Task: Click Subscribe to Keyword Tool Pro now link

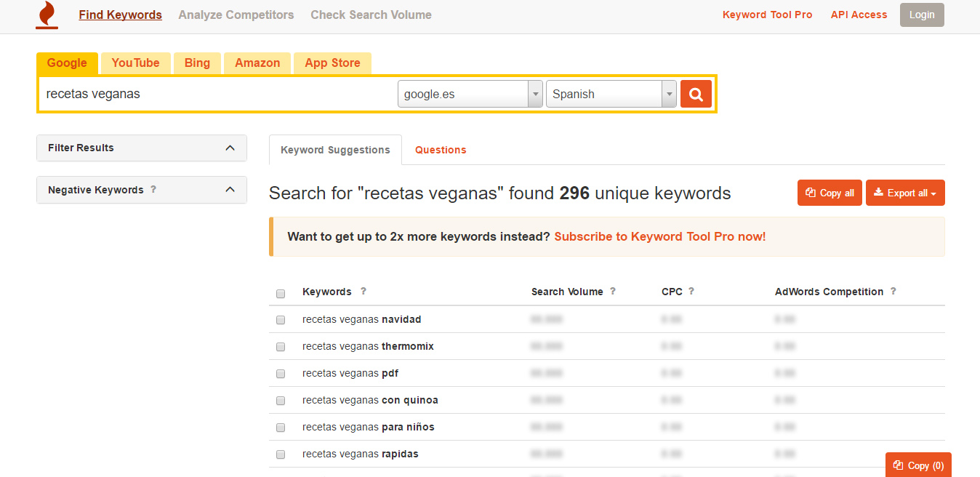Action: [x=659, y=236]
